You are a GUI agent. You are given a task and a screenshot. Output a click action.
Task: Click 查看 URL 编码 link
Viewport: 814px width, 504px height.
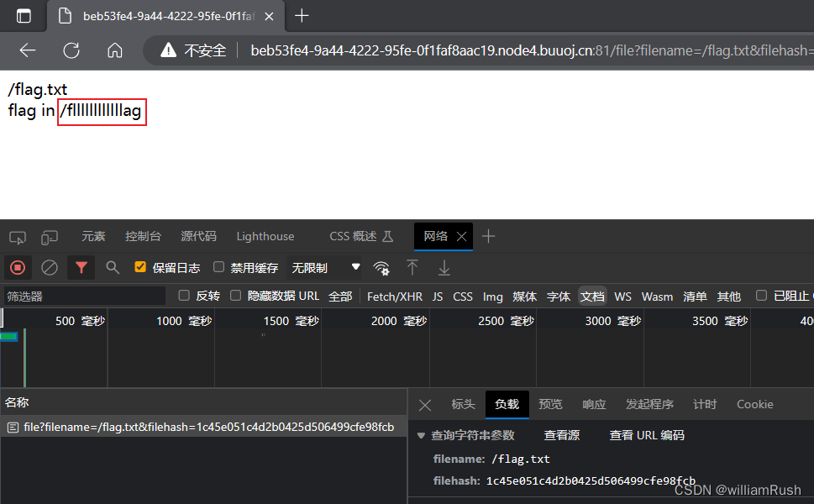[x=649, y=434]
